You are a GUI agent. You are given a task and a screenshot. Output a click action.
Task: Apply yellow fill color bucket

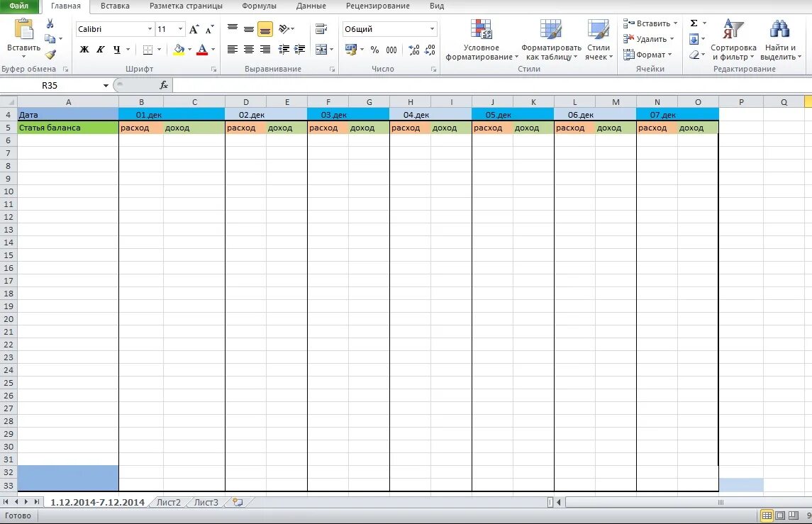pos(179,50)
